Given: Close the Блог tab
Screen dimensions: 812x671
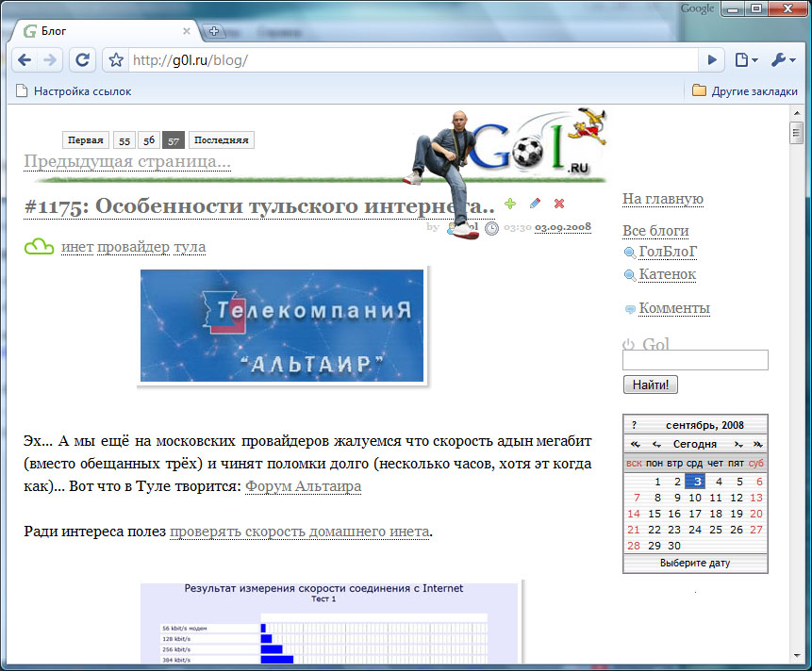Looking at the screenshot, I should click(187, 31).
